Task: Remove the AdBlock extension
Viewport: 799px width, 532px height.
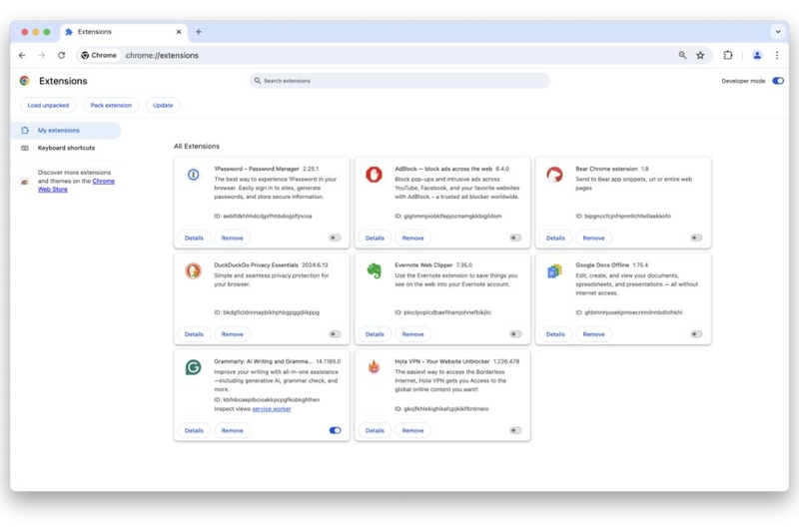Action: (412, 238)
